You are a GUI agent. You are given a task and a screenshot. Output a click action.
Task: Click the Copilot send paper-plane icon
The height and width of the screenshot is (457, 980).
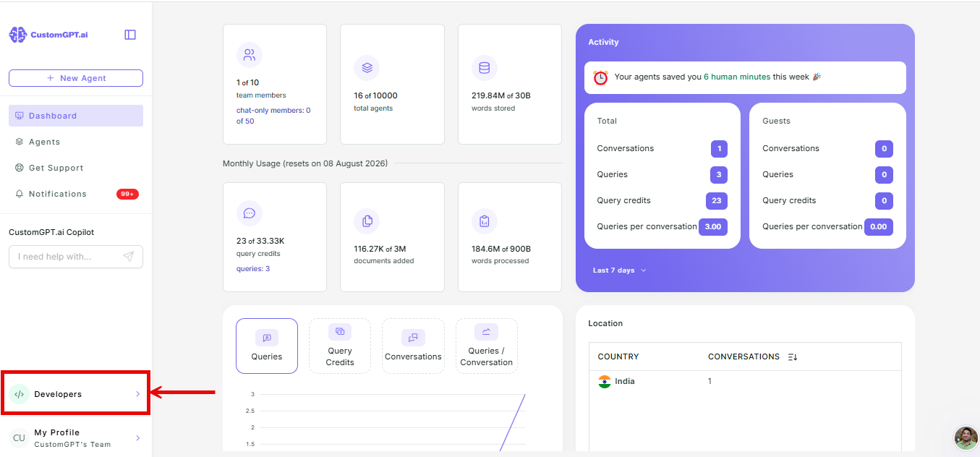(x=129, y=257)
